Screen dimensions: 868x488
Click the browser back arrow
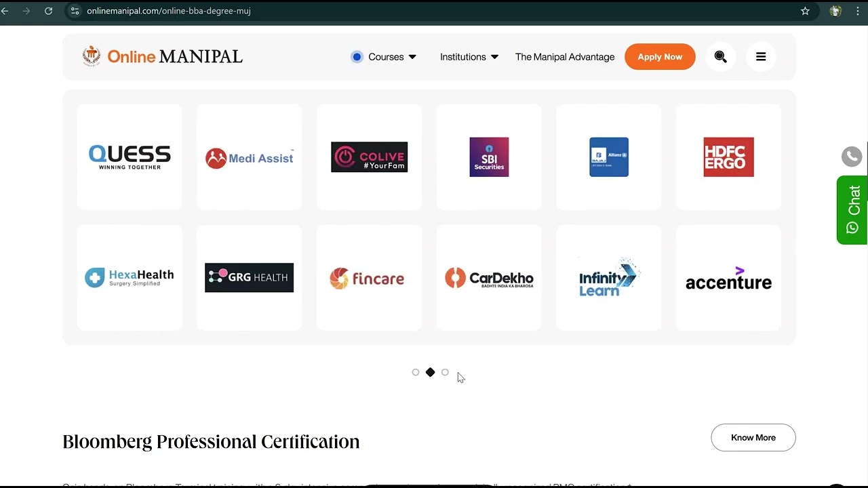tap(5, 11)
